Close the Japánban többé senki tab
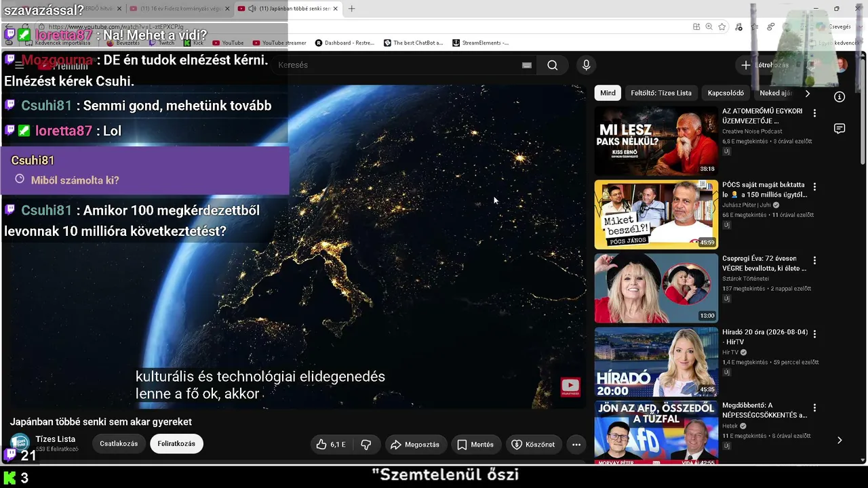Screen dimensions: 868x488 tap(335, 9)
